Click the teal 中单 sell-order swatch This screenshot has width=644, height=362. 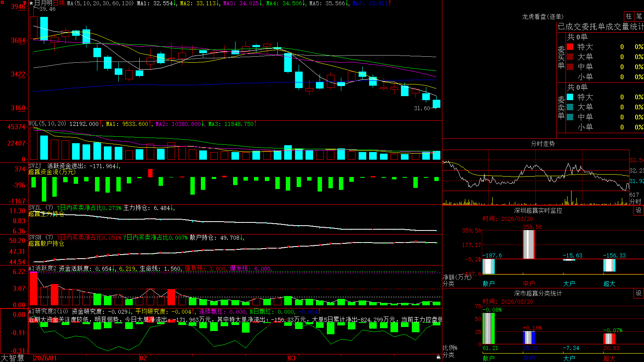570,117
